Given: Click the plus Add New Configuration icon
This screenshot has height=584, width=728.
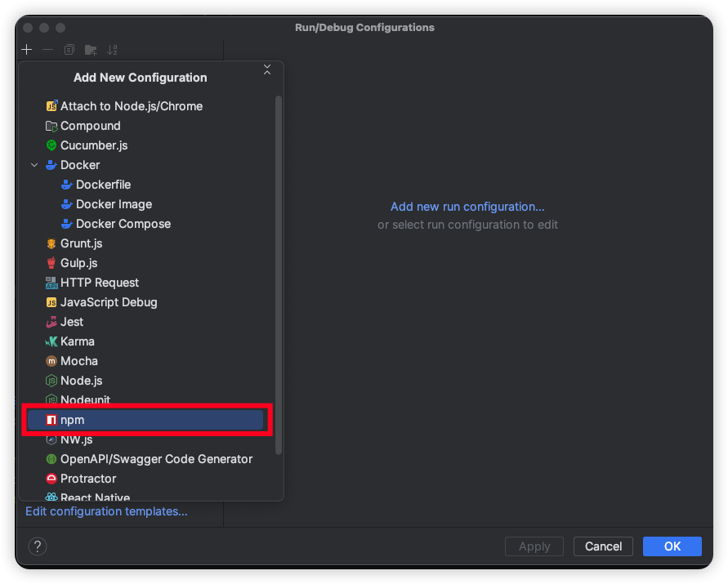Looking at the screenshot, I should [26, 50].
